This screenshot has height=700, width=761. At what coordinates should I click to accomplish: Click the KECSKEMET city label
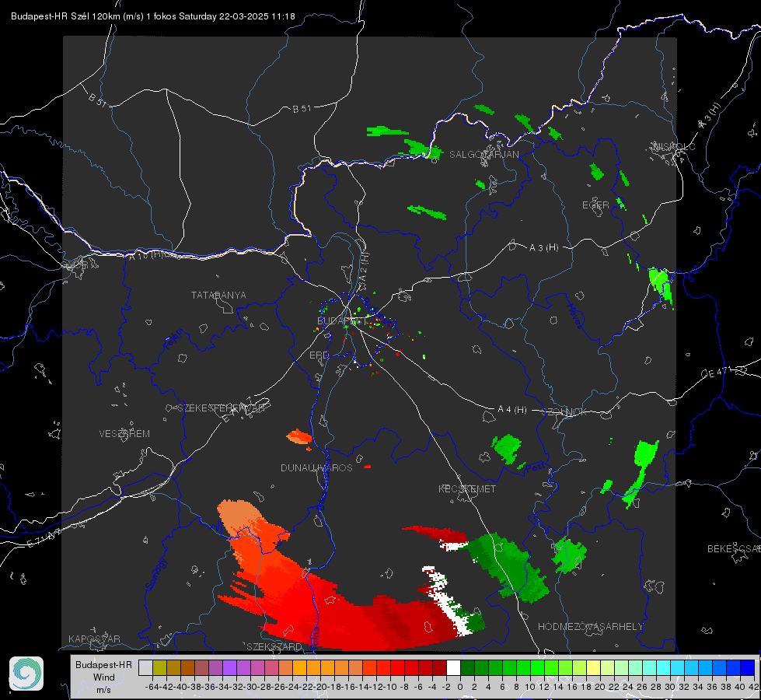(x=467, y=488)
